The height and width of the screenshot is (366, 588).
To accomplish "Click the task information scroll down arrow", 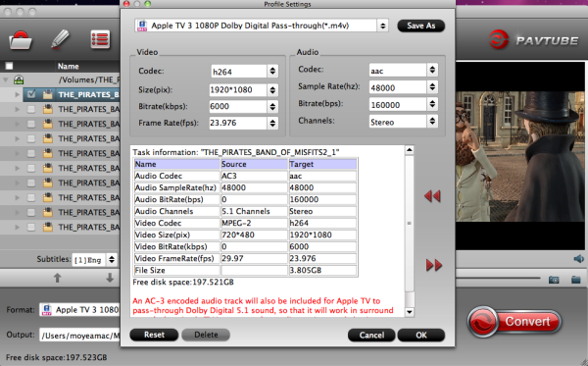I will click(409, 312).
